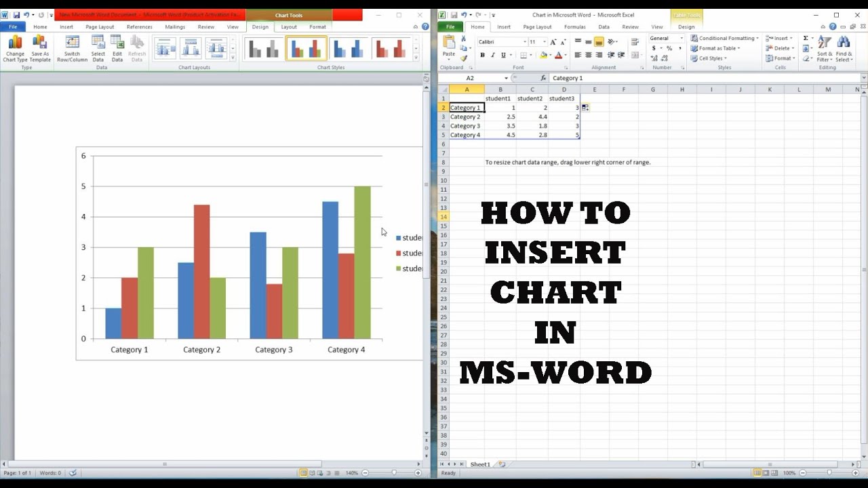Viewport: 868px width, 488px height.
Task: Click Decrease Font Size in Excel
Action: point(564,42)
